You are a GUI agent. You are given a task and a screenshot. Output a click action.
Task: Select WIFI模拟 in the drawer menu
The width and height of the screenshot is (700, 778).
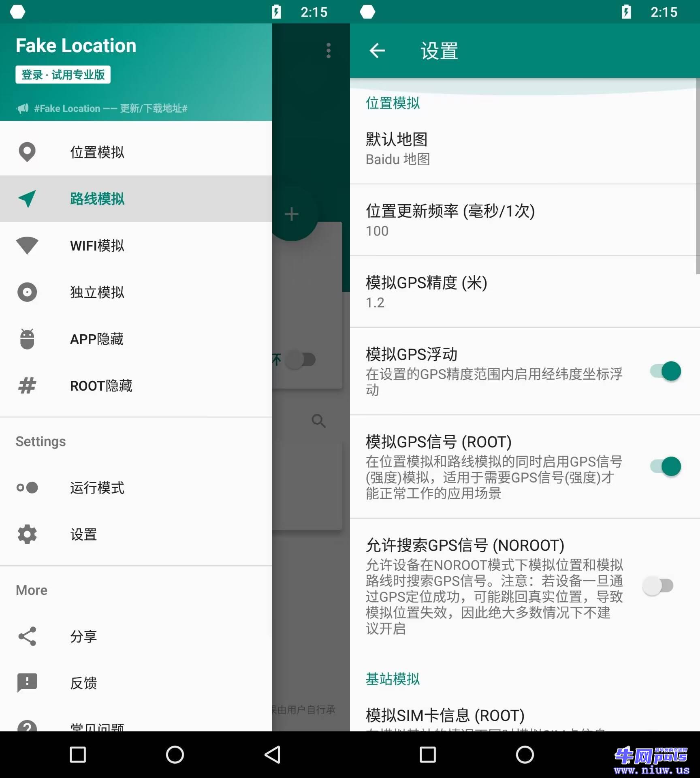point(136,246)
